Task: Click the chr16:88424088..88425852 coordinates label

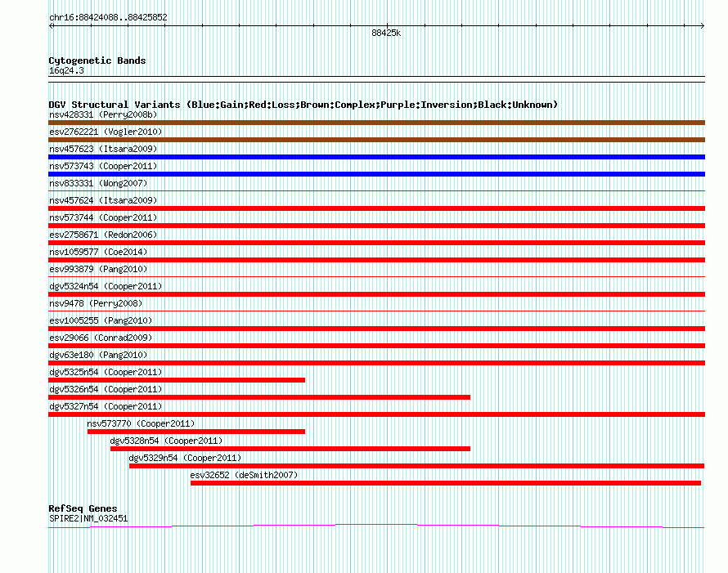Action: pyautogui.click(x=108, y=18)
